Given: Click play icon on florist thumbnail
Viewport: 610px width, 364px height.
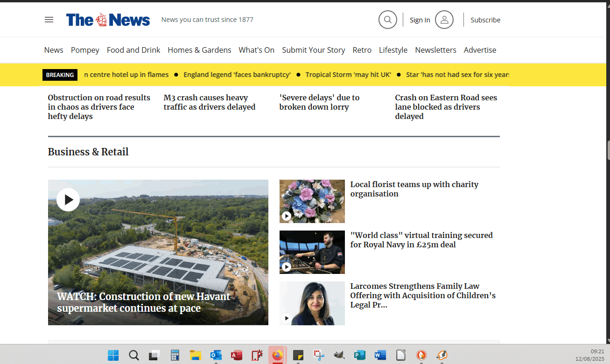Looking at the screenshot, I should tap(287, 216).
